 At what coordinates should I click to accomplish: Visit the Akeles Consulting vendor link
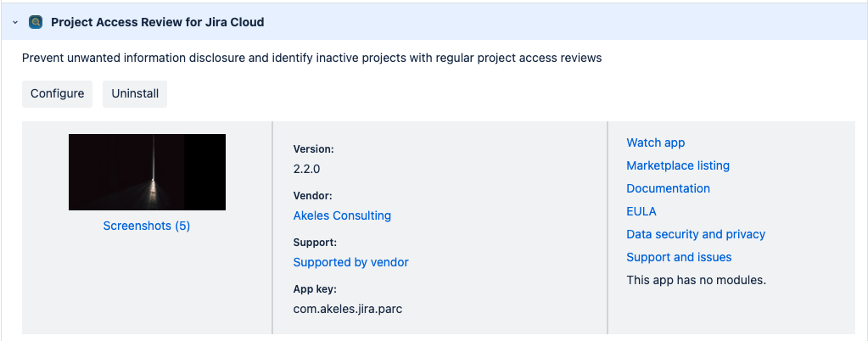click(x=342, y=215)
